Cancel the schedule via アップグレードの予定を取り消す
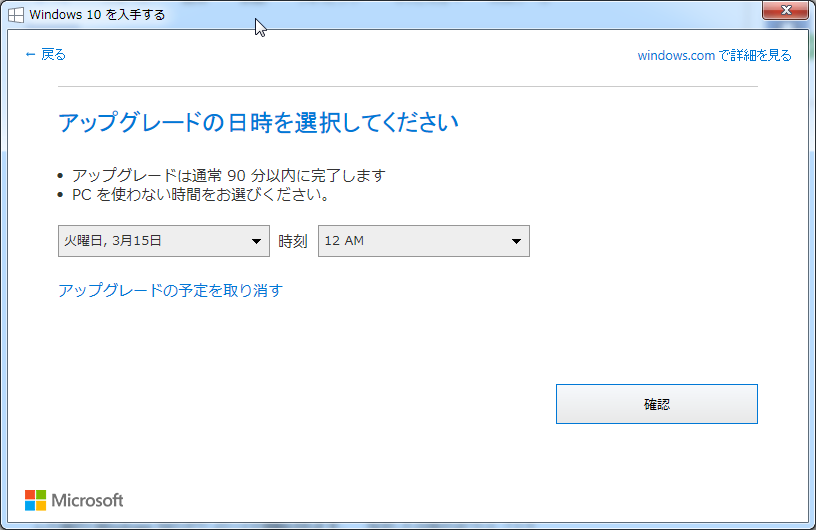This screenshot has height=530, width=816. [x=170, y=290]
